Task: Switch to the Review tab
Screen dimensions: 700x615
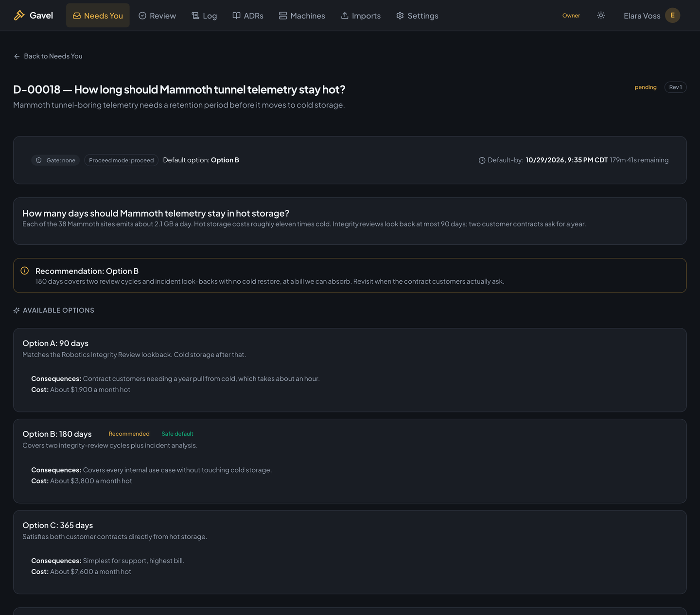Action: coord(157,16)
